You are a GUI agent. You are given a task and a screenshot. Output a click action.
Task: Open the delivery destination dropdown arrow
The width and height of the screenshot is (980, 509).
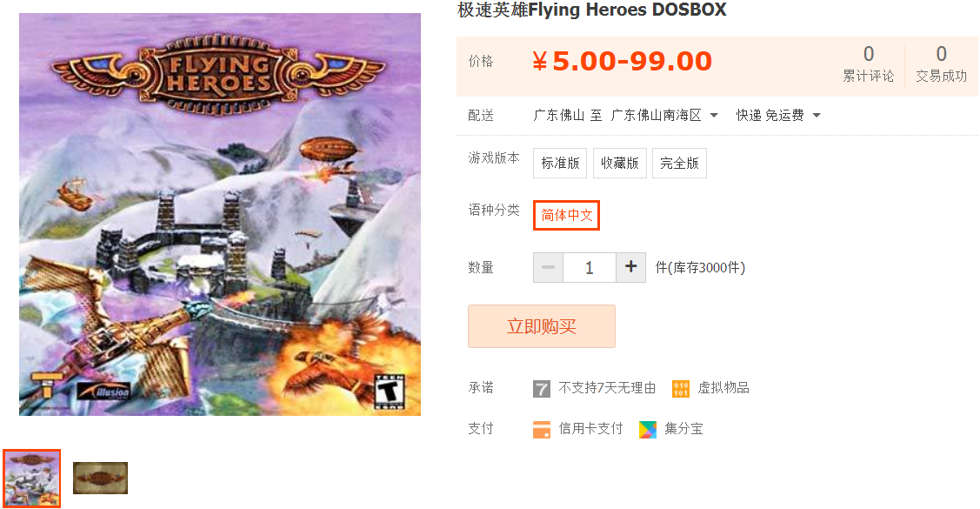pyautogui.click(x=714, y=116)
